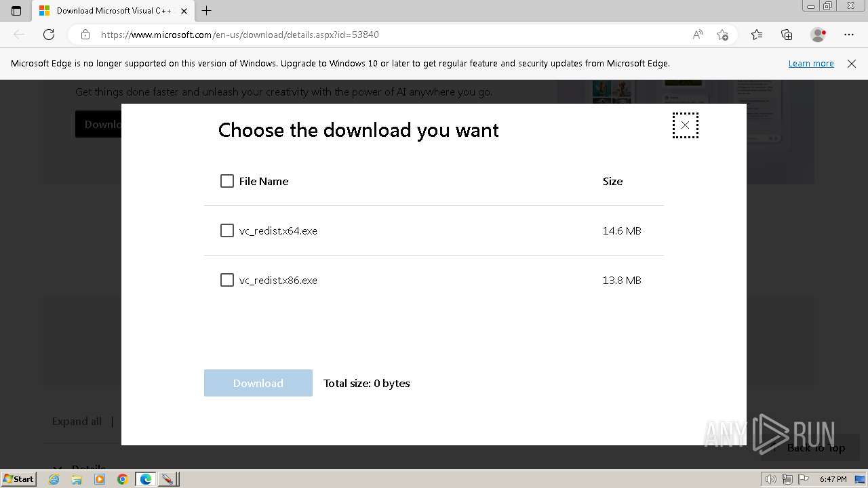Viewport: 868px width, 488px height.
Task: View site information lock icon
Action: 85,35
